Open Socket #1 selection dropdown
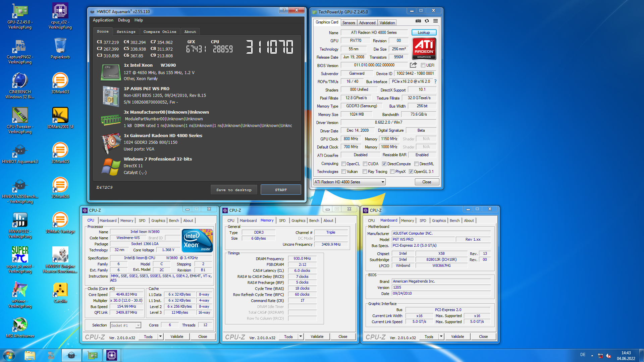 (x=125, y=325)
